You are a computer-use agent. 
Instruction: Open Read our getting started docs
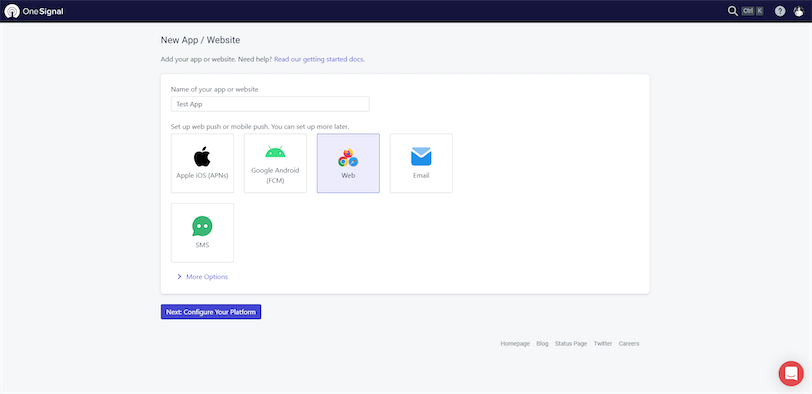coord(319,59)
